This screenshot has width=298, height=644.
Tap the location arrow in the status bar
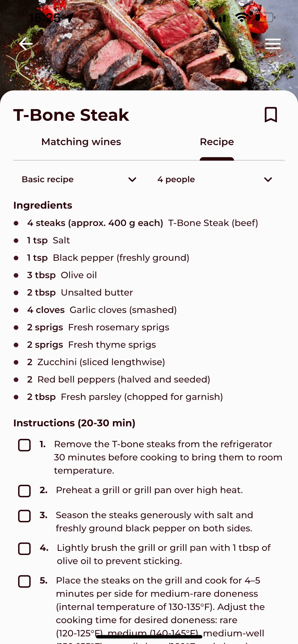[x=68, y=17]
